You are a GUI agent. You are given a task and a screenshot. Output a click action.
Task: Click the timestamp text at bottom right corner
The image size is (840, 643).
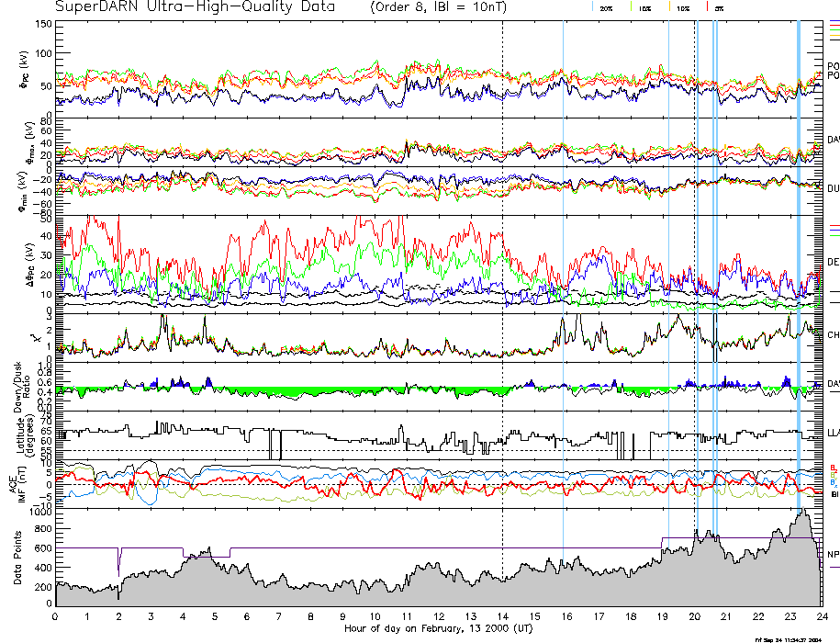click(788, 639)
